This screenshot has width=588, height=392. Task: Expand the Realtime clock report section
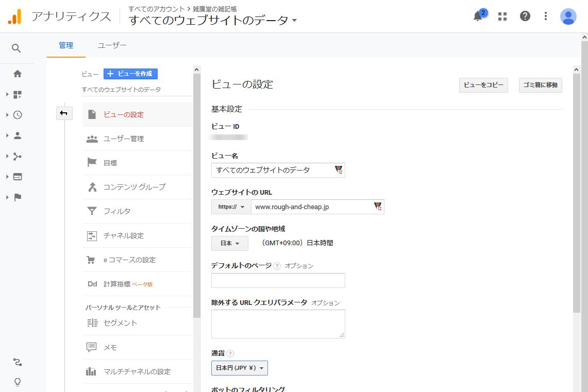(18, 115)
